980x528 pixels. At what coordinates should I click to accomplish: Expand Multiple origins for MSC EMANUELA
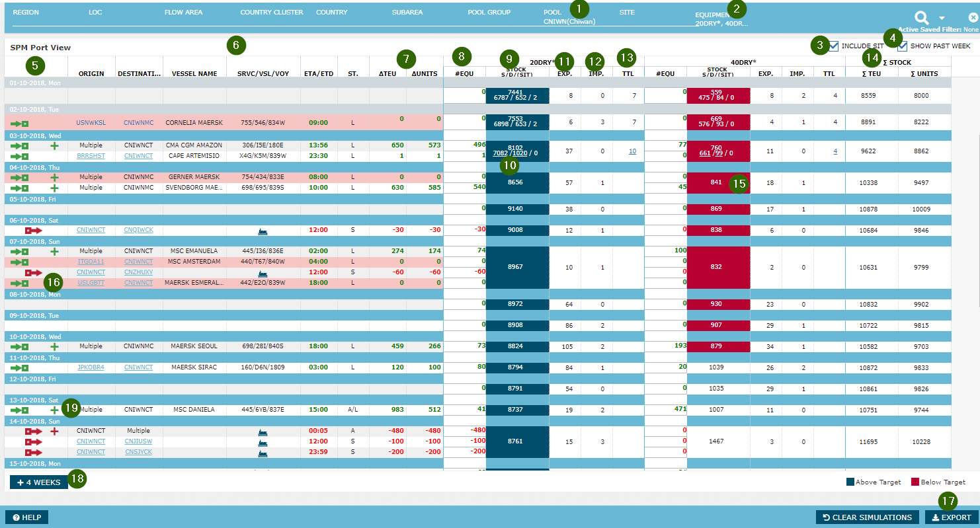(x=54, y=251)
